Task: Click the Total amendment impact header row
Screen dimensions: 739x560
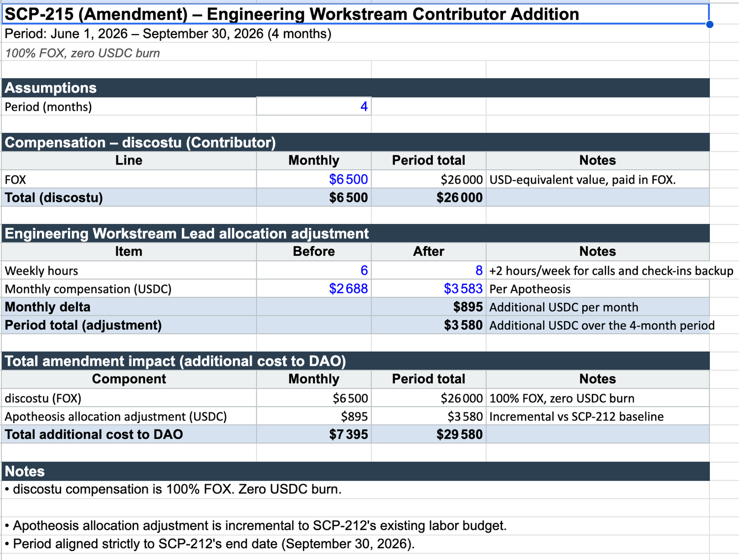Action: click(x=356, y=361)
